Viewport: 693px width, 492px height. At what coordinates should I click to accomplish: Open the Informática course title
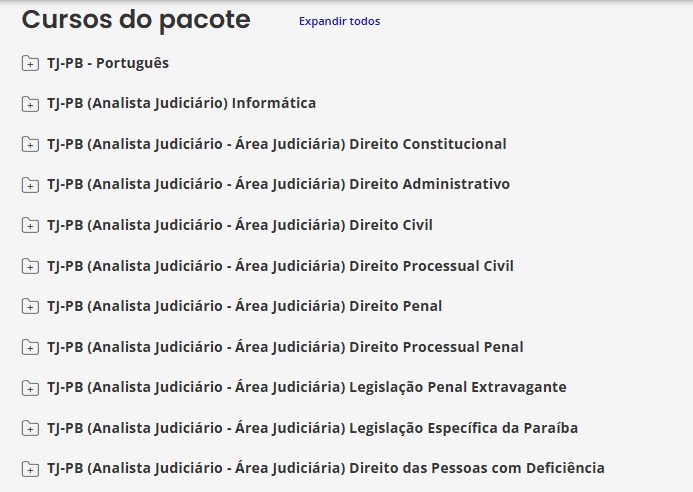click(181, 103)
